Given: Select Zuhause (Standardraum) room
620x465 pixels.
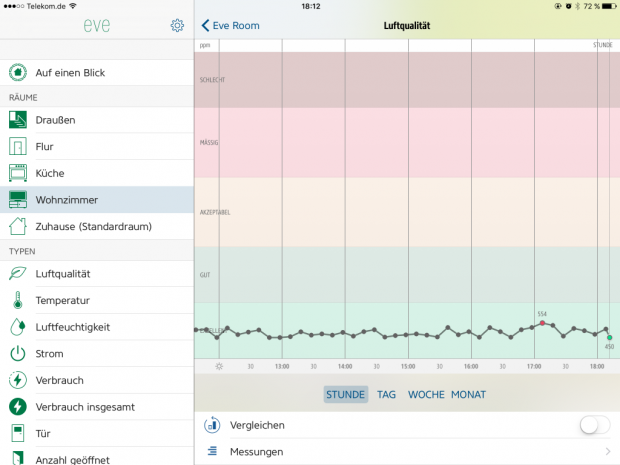Looking at the screenshot, I should (97, 226).
